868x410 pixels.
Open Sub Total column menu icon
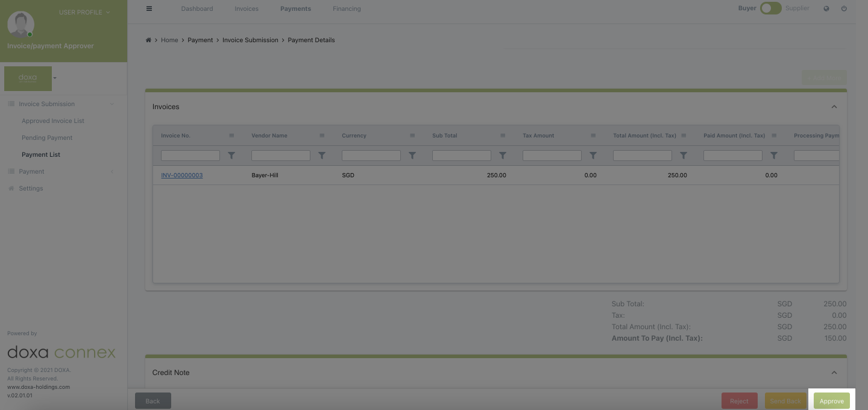(503, 136)
